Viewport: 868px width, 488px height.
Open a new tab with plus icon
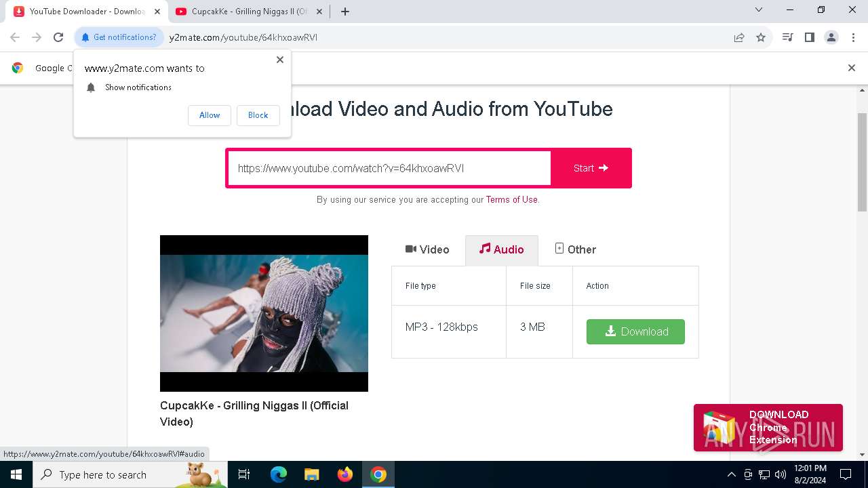pos(345,12)
